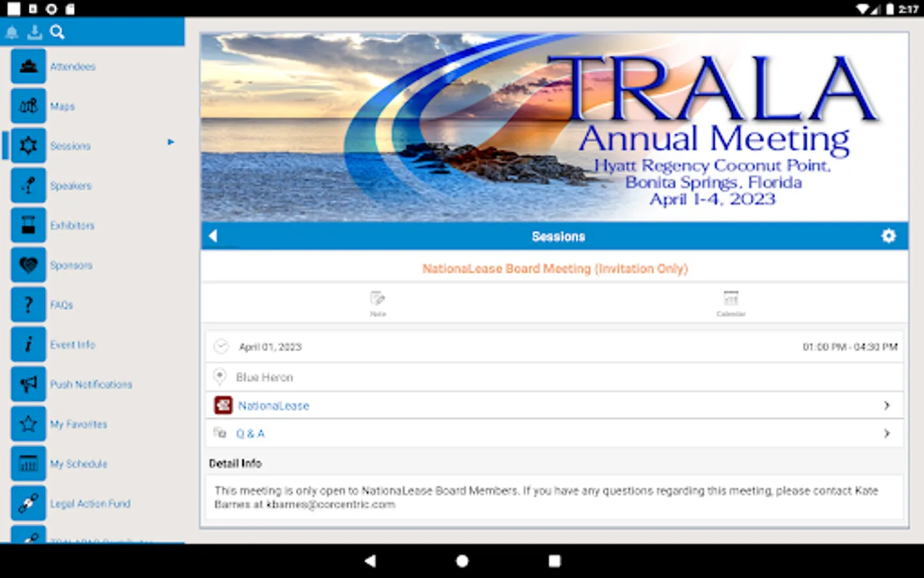Tap the download icon in top bar
Image resolution: width=924 pixels, height=578 pixels.
35,32
